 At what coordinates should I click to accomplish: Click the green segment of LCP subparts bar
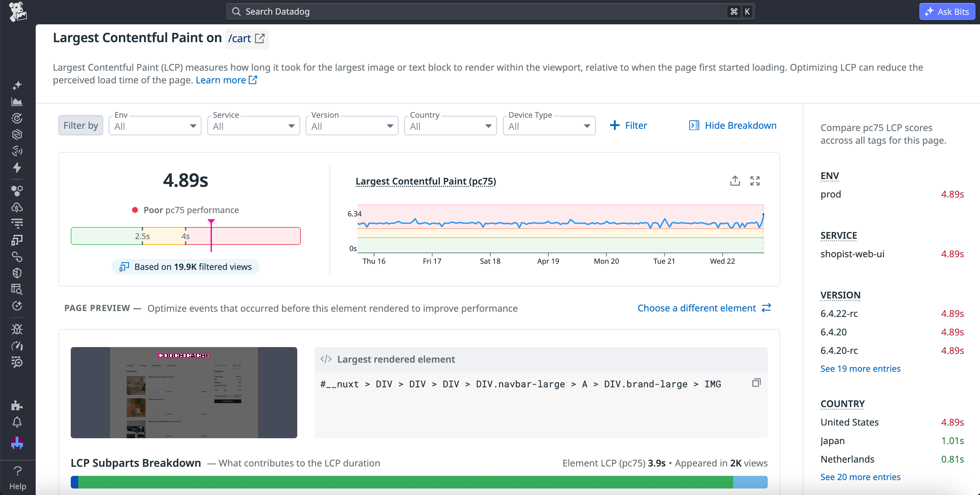click(406, 482)
